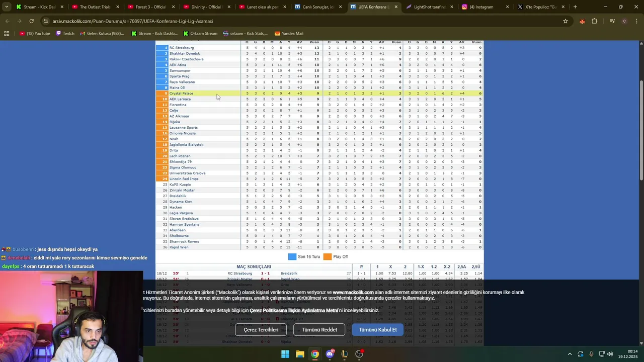The image size is (644, 362).
Task: Click the sync icon in system tray
Action: pos(581,354)
